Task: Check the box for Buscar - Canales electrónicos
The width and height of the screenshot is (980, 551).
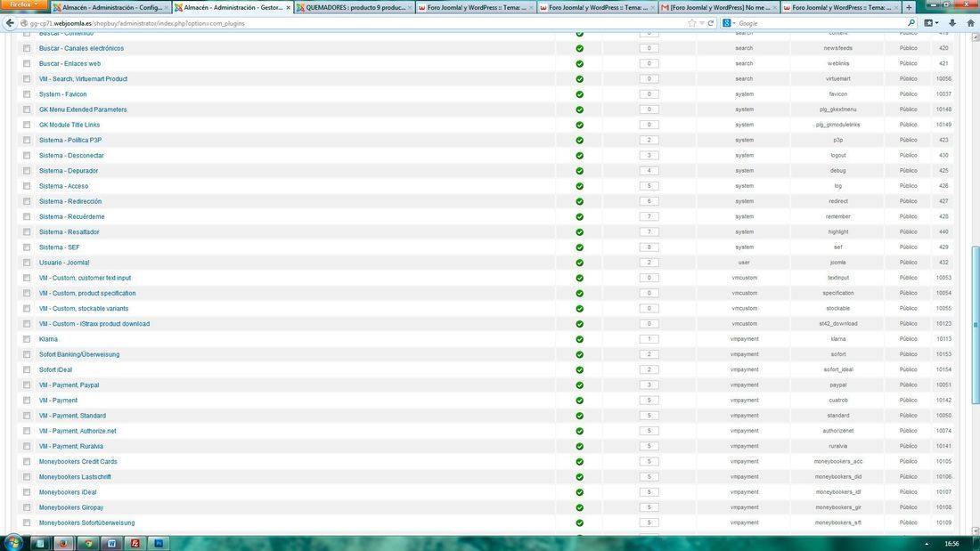Action: (x=26, y=48)
